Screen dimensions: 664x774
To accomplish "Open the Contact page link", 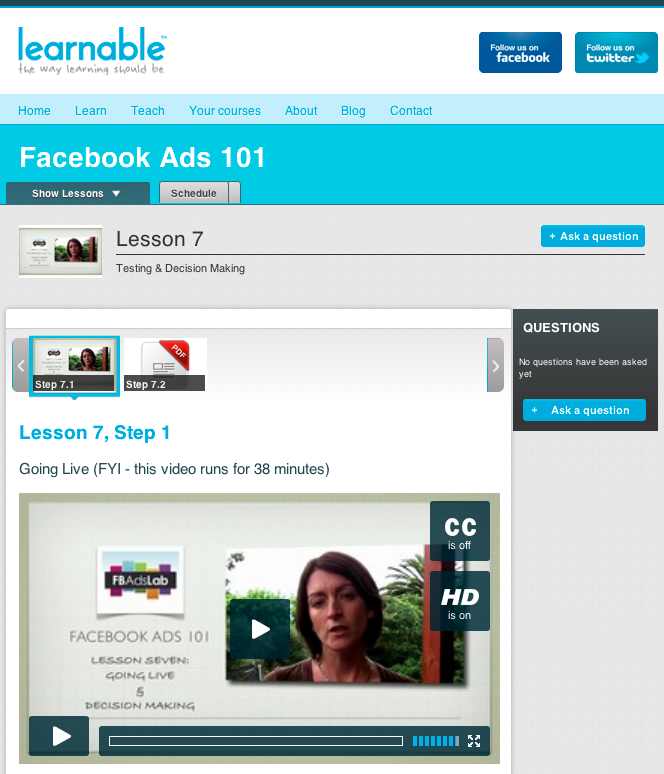I will point(411,111).
